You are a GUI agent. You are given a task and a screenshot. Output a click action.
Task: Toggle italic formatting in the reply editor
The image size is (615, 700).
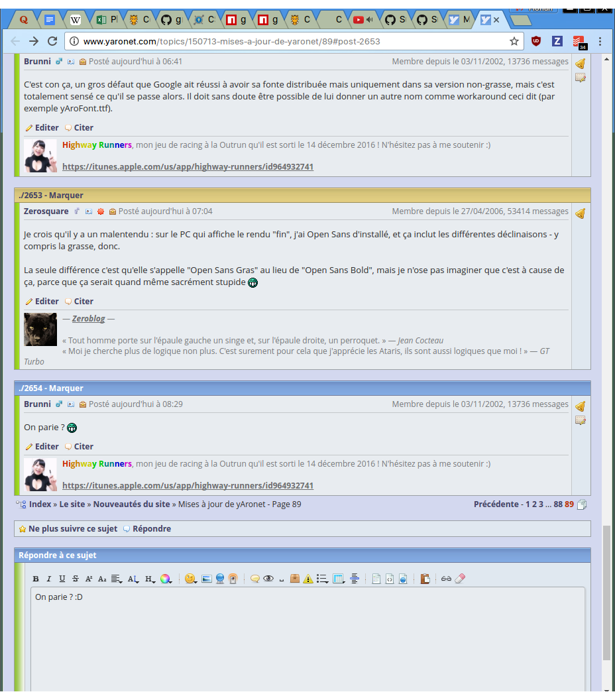(x=48, y=579)
